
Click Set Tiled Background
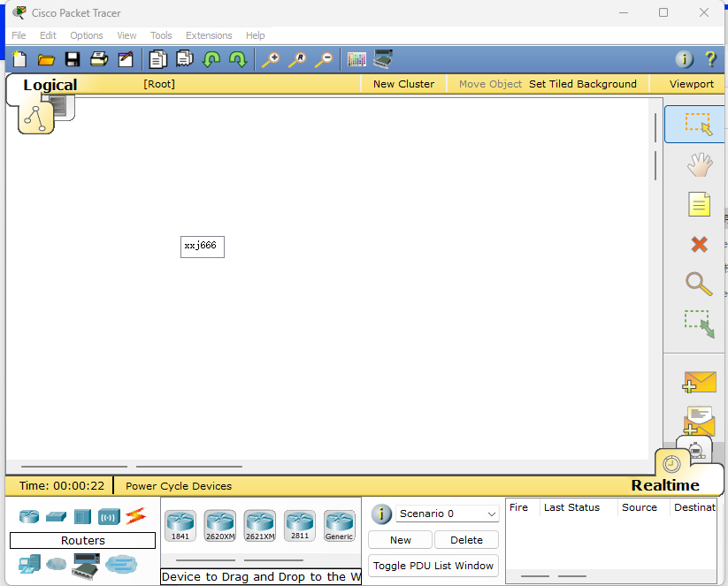point(583,84)
